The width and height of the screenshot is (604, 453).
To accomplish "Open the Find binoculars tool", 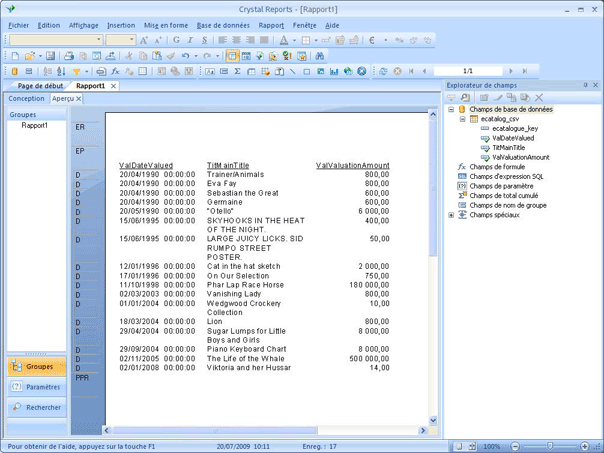I will [320, 56].
